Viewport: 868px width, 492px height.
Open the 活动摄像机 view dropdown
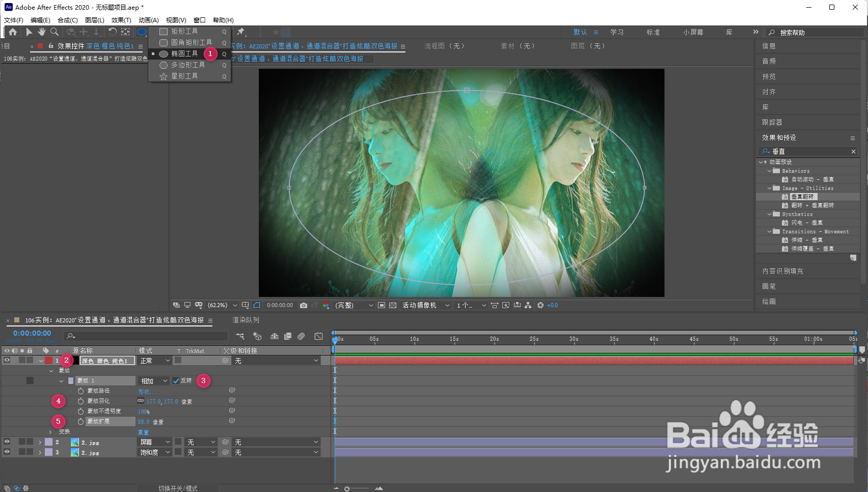click(426, 306)
